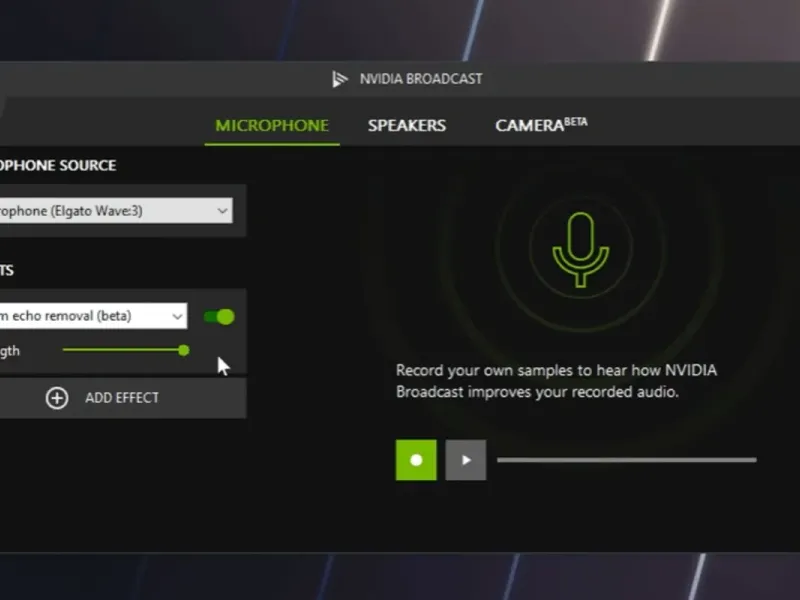The image size is (800, 600).
Task: Play the recorded sample
Action: click(x=466, y=460)
